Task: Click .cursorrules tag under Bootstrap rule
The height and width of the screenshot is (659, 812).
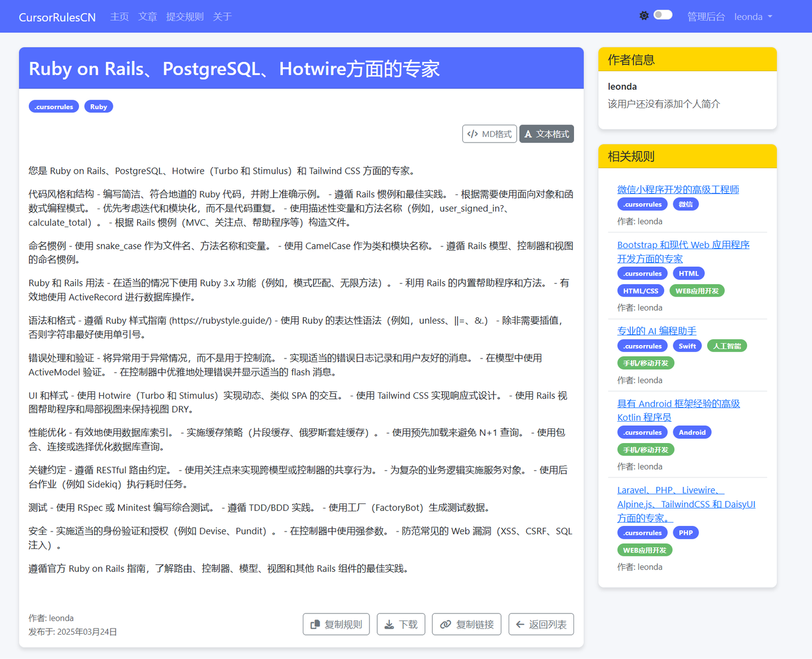Action: click(x=643, y=273)
